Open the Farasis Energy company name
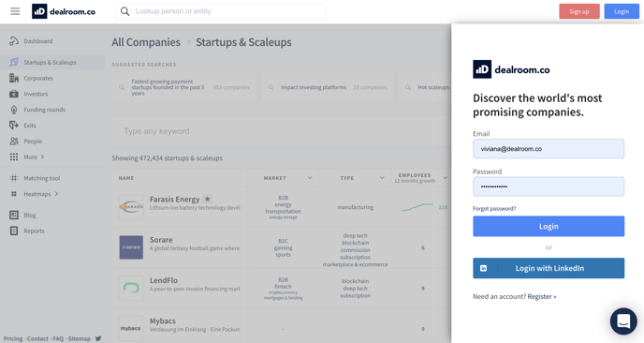Viewport: 644px width, 343px height. tap(174, 199)
